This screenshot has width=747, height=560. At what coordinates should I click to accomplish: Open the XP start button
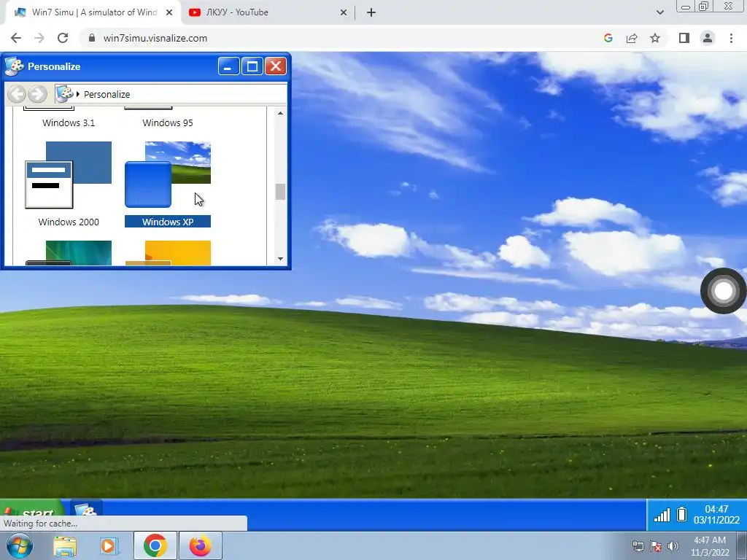(x=32, y=508)
